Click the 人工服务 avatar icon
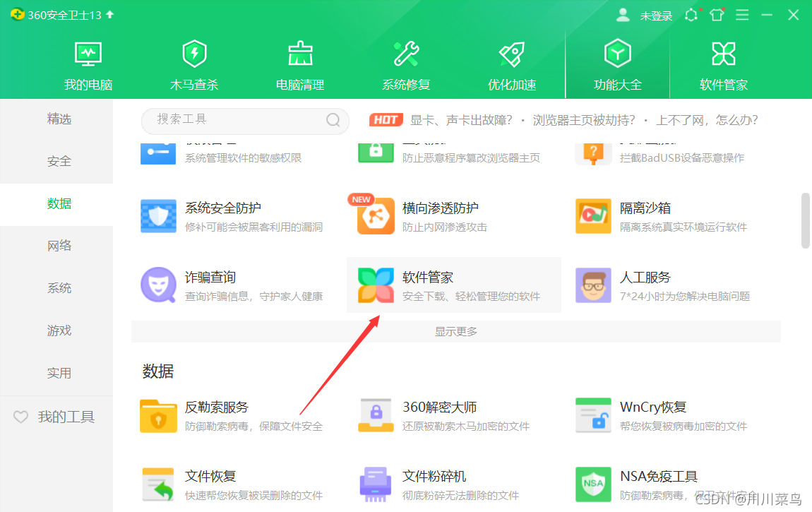Viewport: 812px width, 512px height. point(593,285)
